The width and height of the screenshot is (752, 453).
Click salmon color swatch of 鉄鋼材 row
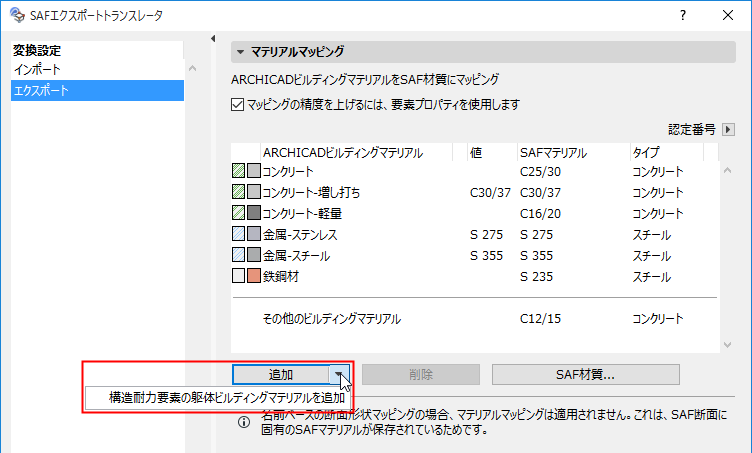tap(254, 276)
